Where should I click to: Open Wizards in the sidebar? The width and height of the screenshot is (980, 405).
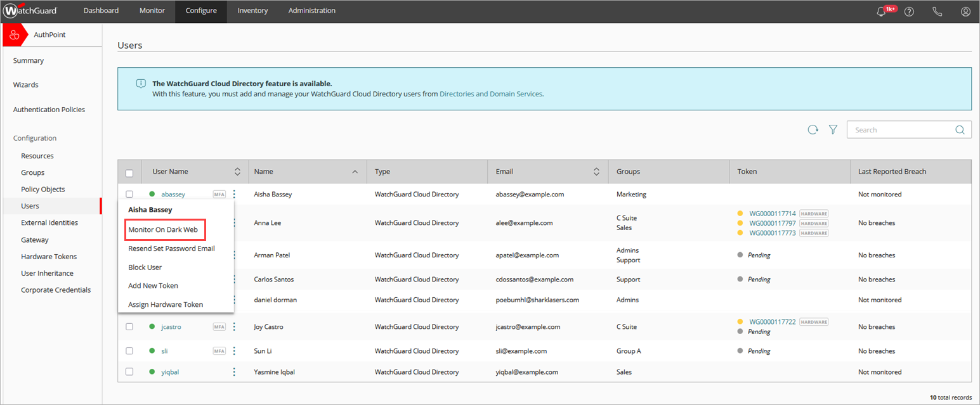26,85
